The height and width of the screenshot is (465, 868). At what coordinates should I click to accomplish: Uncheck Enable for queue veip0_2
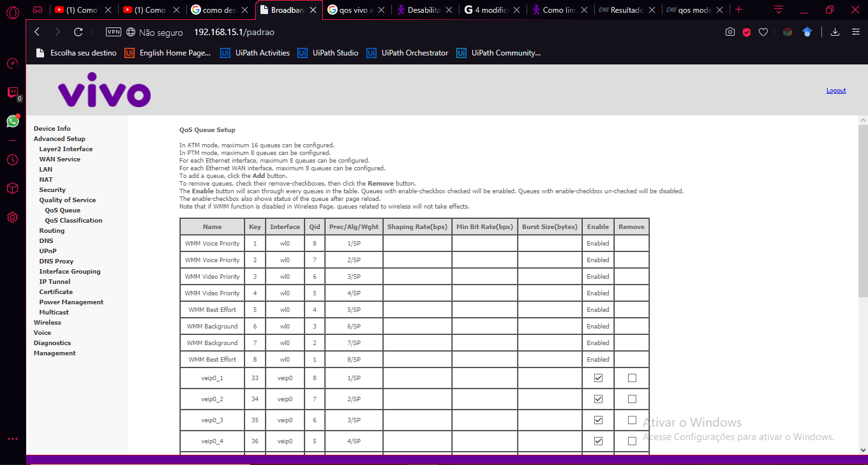[x=598, y=399]
